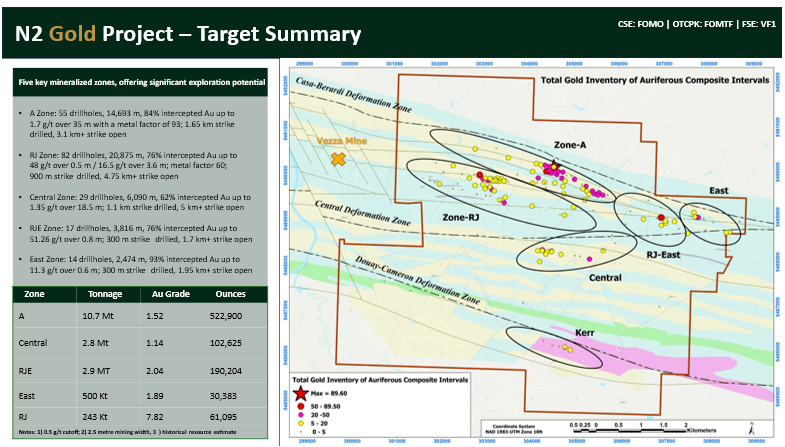This screenshot has height=447, width=785.
Task: Click the Ounces column header
Action: (x=224, y=295)
